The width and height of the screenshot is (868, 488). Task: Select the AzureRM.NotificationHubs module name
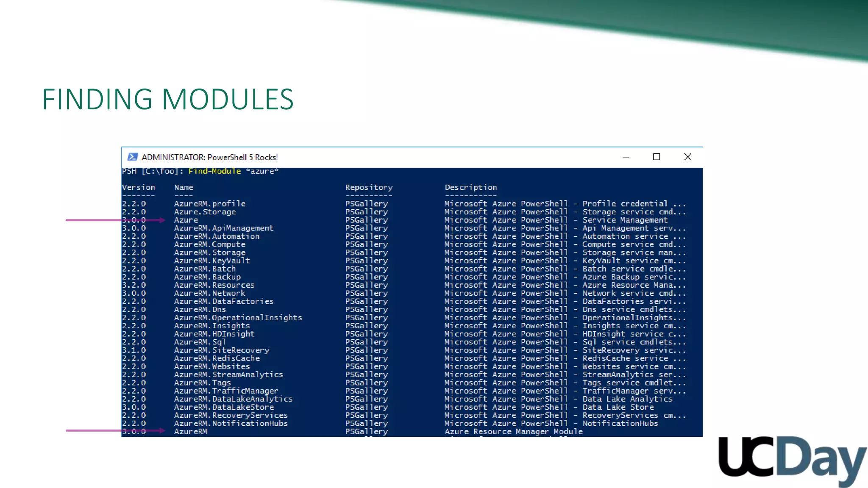(231, 423)
